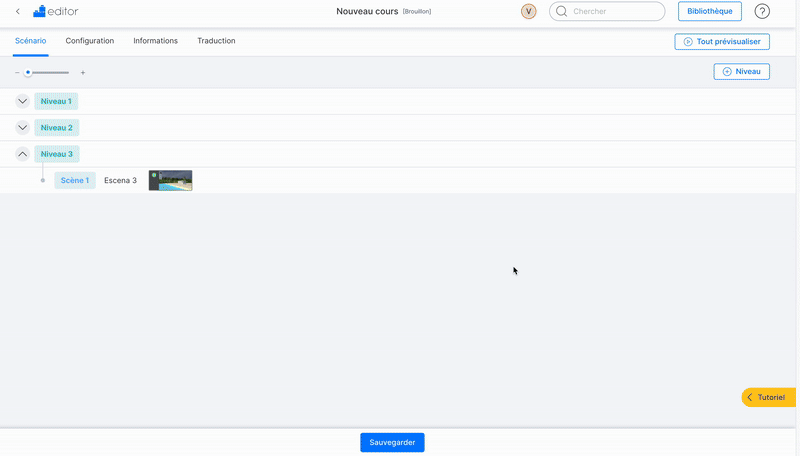Click the zoom in plus icon
Screen dimensions: 800x456
(x=83, y=73)
